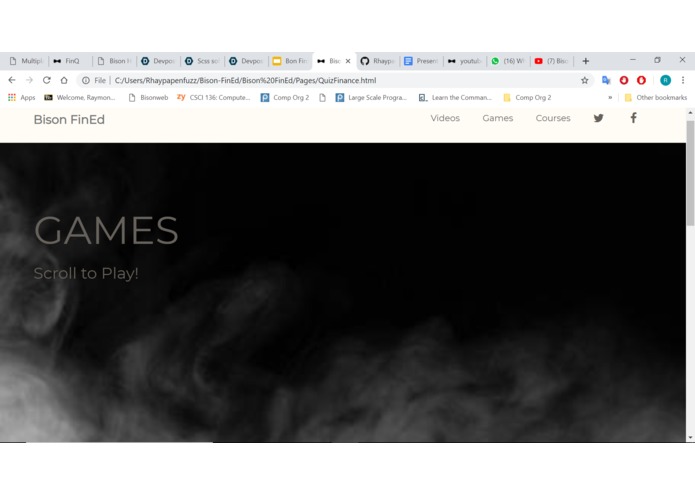The height and width of the screenshot is (494, 695).
Task: Click the second red Opera extension icon
Action: 641,80
